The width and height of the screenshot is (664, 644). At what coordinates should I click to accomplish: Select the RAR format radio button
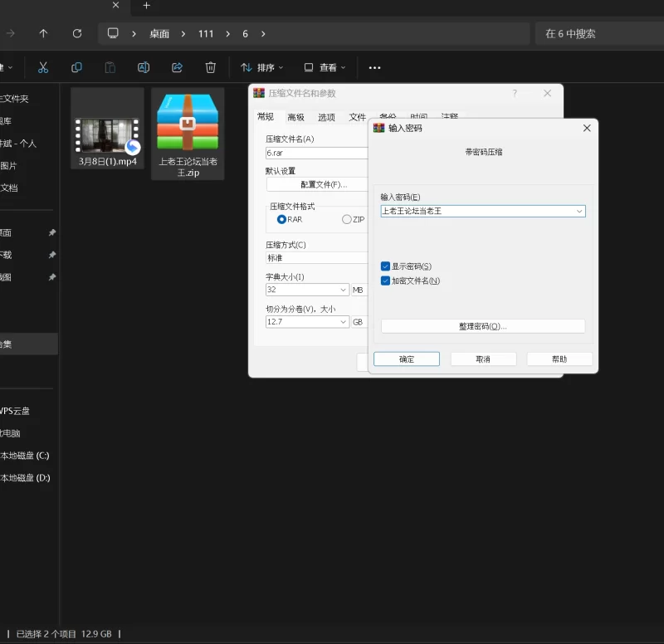(282, 219)
